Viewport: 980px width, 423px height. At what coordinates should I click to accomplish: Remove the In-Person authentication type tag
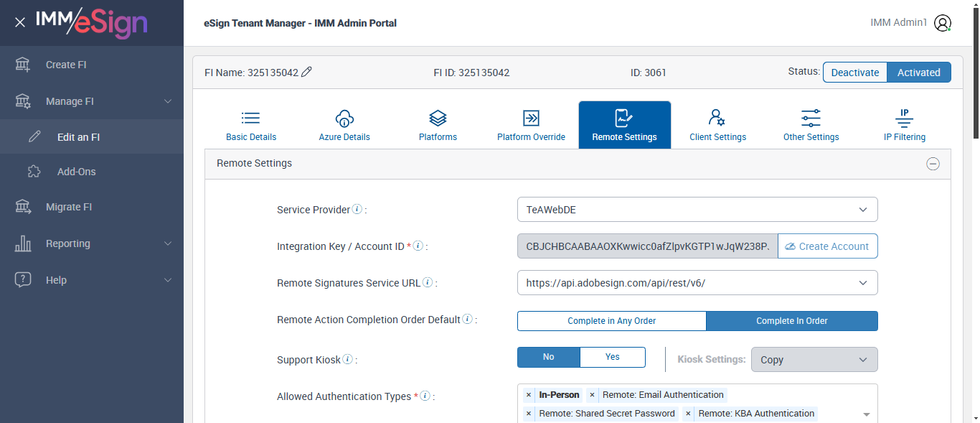[529, 395]
